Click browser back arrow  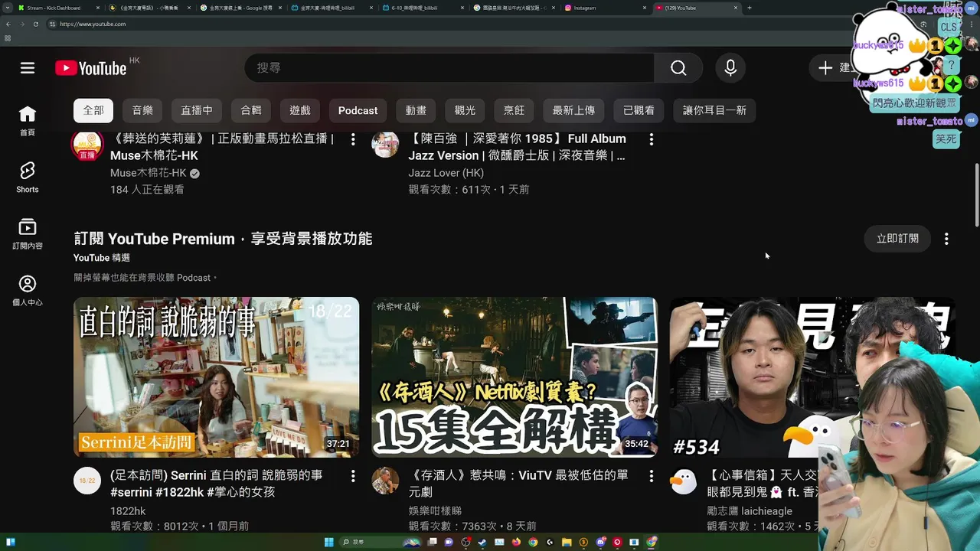pyautogui.click(x=8, y=24)
